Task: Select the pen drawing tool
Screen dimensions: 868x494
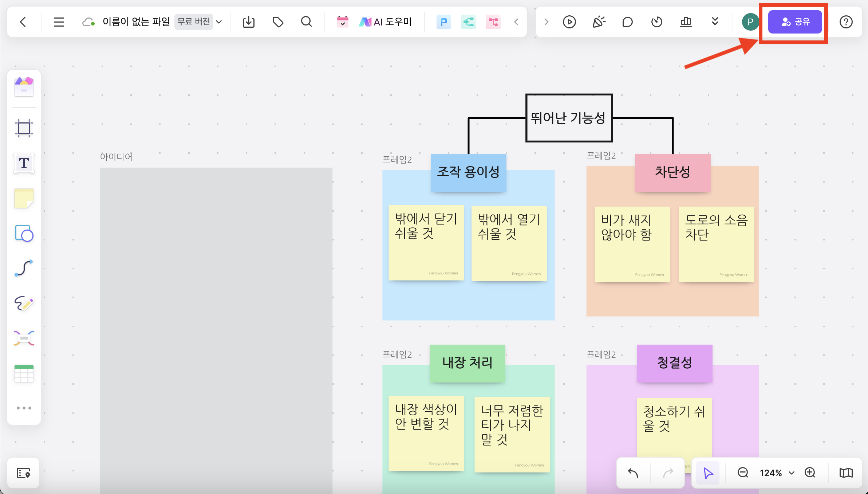Action: (x=24, y=303)
